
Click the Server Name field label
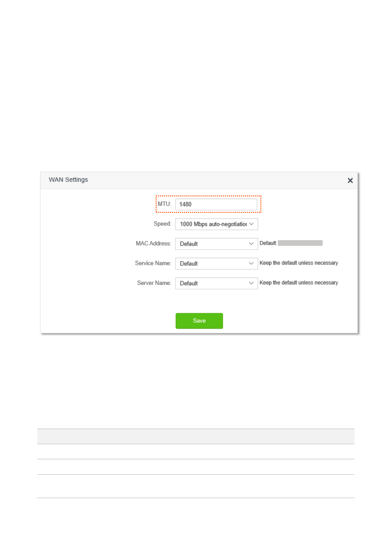pos(154,283)
